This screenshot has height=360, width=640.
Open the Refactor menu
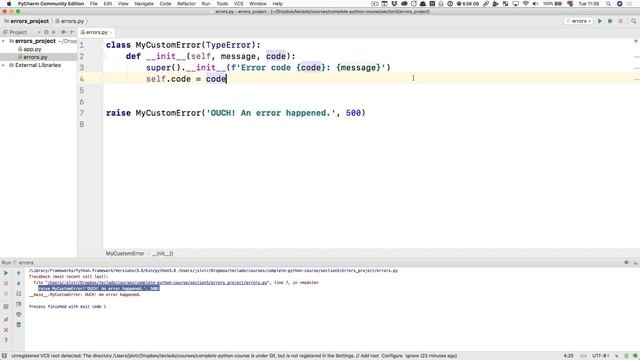[x=186, y=4]
